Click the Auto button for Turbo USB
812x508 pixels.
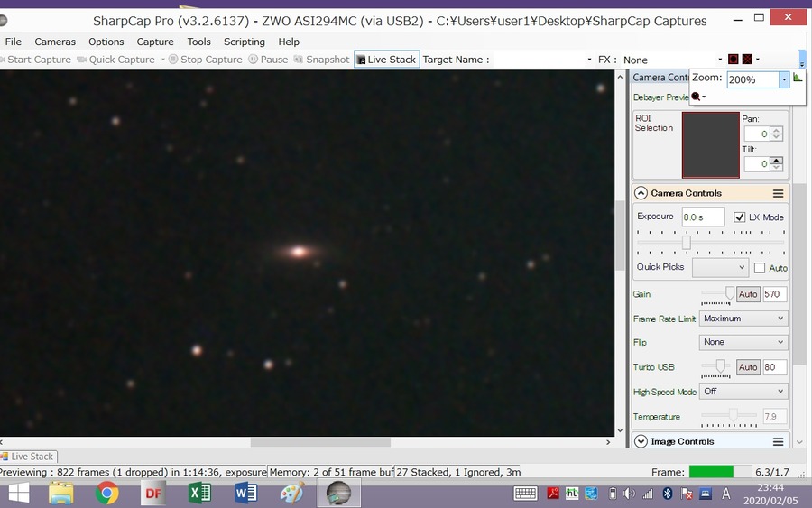pos(748,367)
